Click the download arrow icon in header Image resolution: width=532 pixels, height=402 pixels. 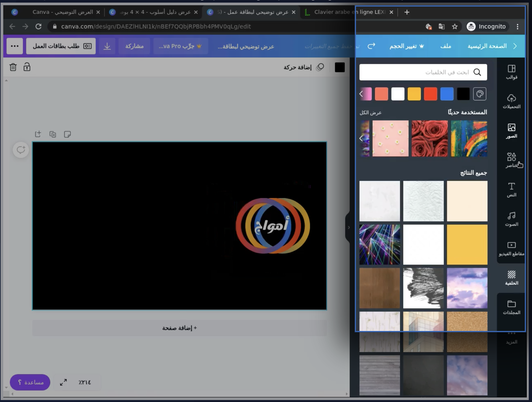(x=107, y=46)
